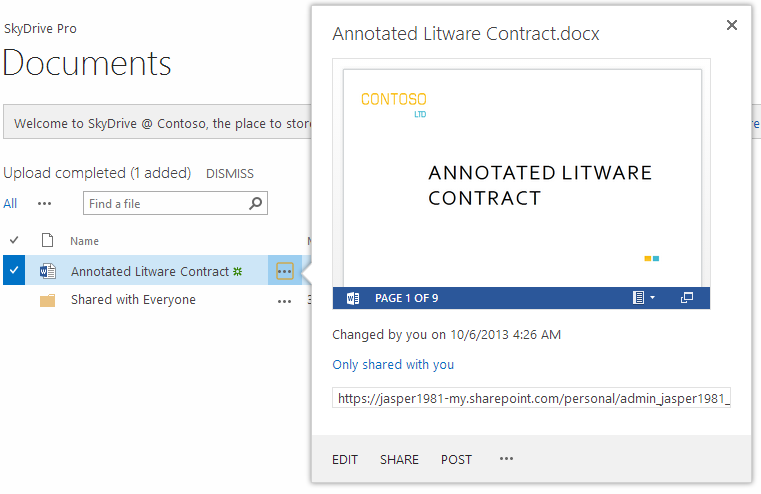Click the Only shared with you link
The height and width of the screenshot is (494, 761).
[393, 364]
